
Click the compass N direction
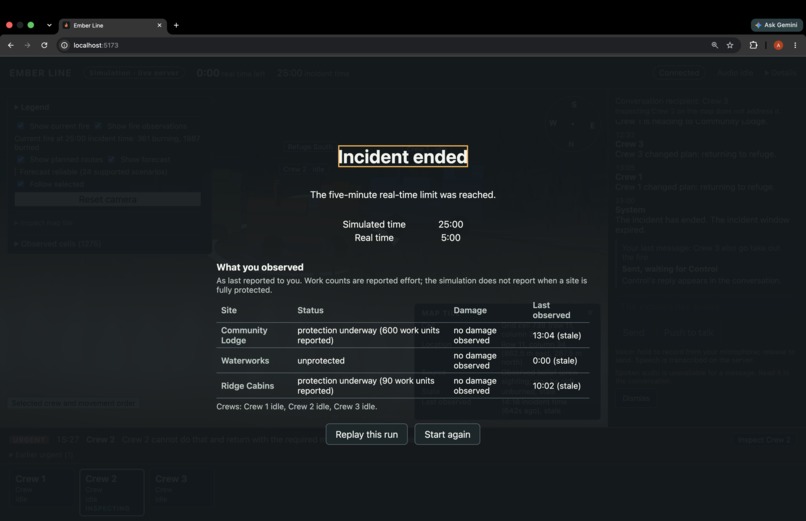coord(571,144)
